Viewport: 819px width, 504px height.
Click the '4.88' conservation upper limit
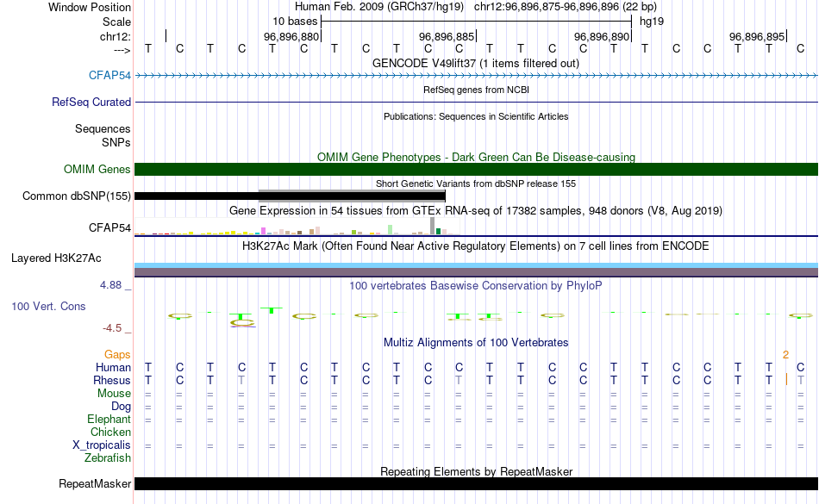pos(110,285)
